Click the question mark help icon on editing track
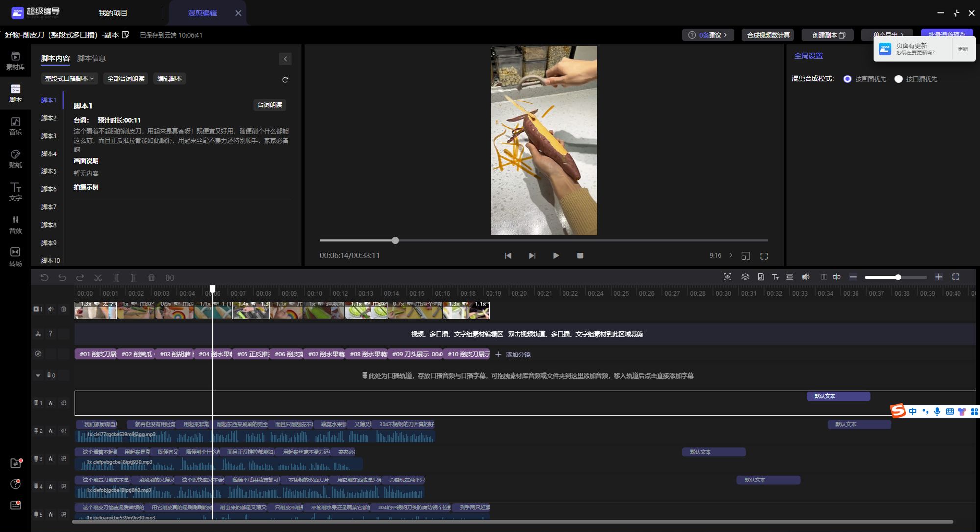Viewport: 980px width, 532px height. (50, 334)
